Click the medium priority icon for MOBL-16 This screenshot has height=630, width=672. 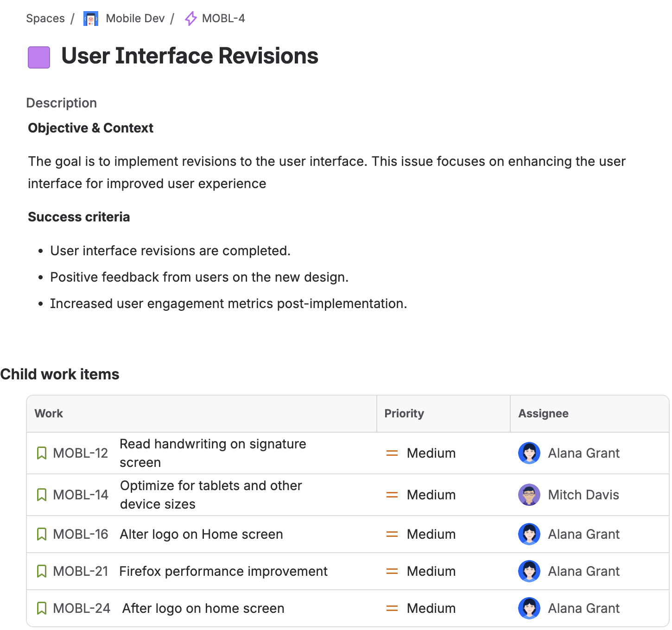392,534
